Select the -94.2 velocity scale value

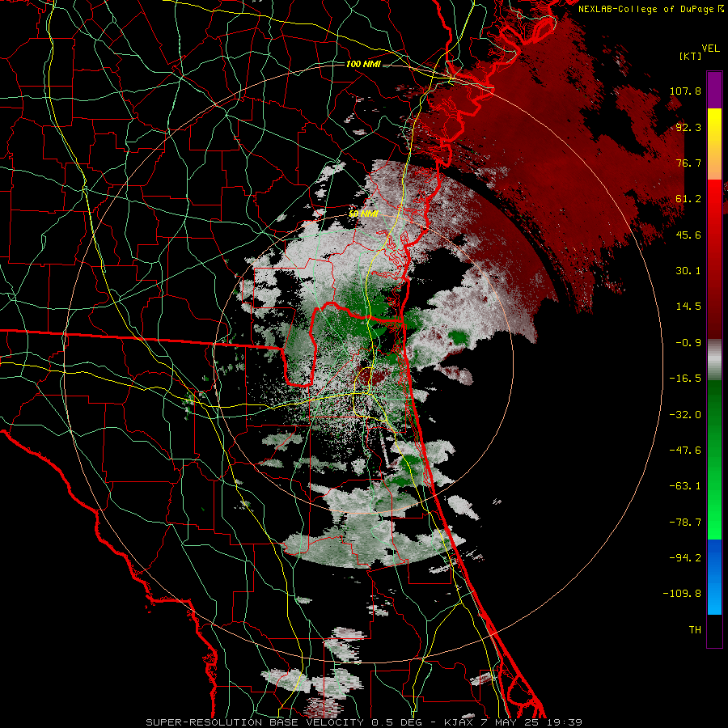tap(685, 558)
